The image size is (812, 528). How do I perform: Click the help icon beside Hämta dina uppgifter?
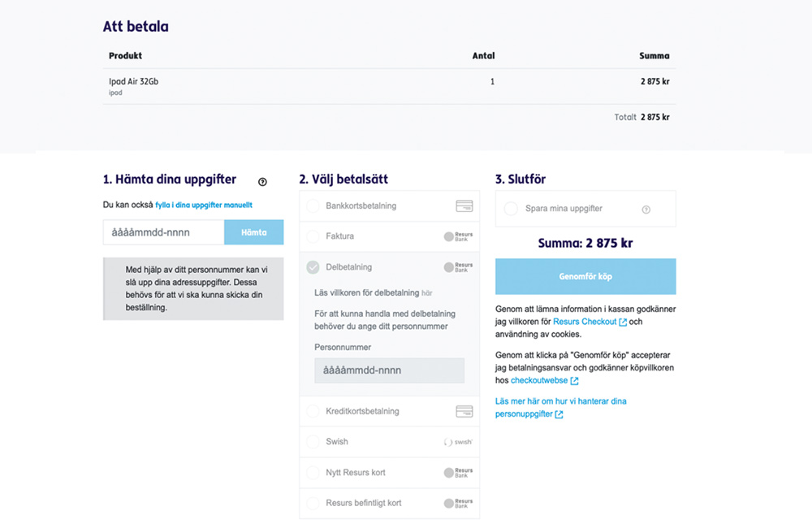click(x=262, y=182)
